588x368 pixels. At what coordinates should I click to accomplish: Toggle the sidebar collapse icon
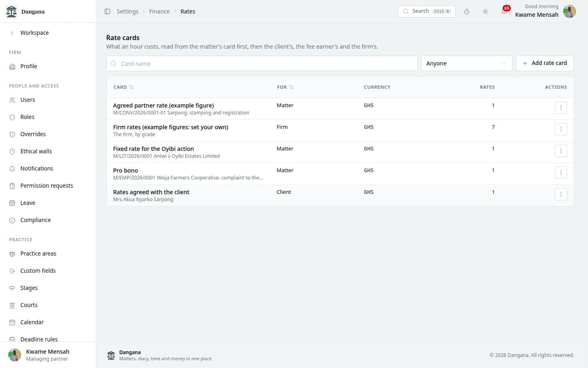click(x=107, y=11)
